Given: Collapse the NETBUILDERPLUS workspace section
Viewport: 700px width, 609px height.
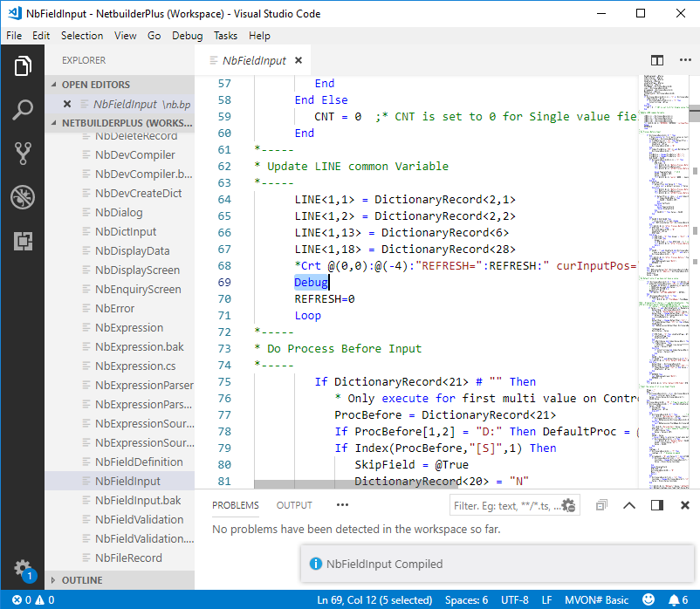Looking at the screenshot, I should pyautogui.click(x=120, y=123).
